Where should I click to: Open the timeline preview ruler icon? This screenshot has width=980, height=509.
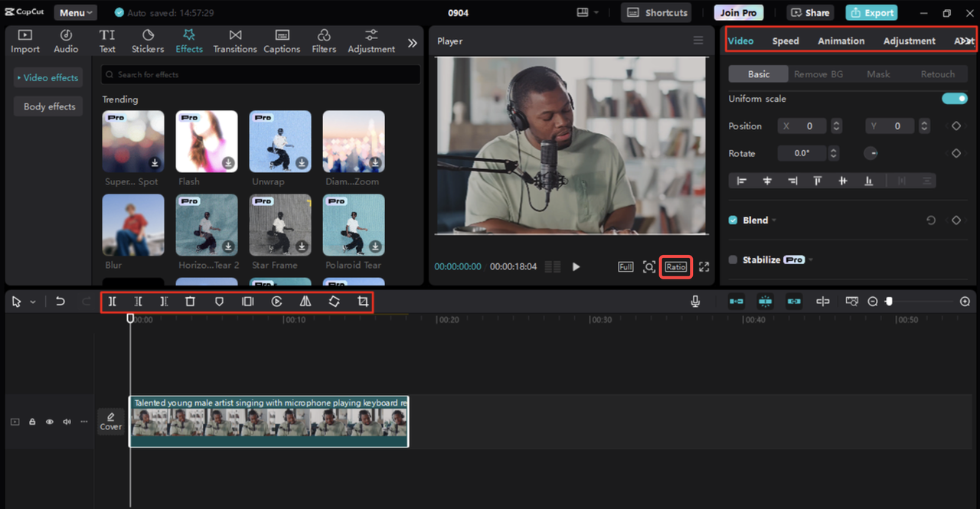(851, 302)
